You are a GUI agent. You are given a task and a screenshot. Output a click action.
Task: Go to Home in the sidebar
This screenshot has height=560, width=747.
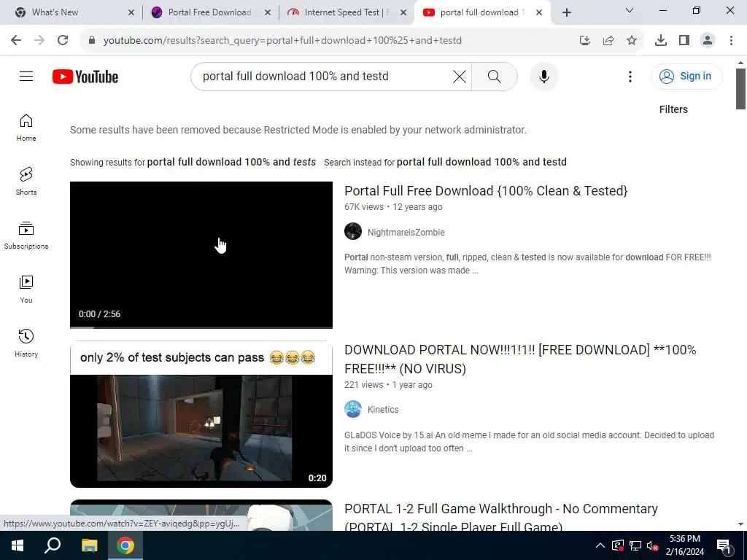26,128
